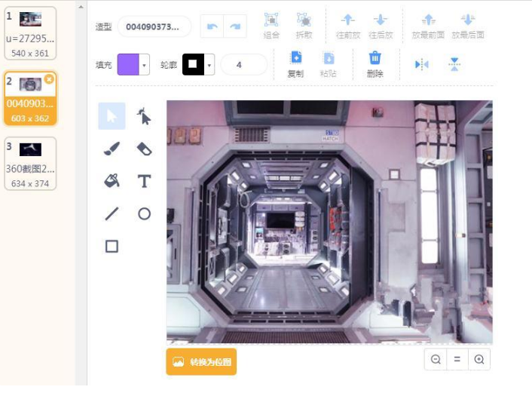Select costume 1 thumbnail u=27295...
The width and height of the screenshot is (532, 393).
coord(30,33)
